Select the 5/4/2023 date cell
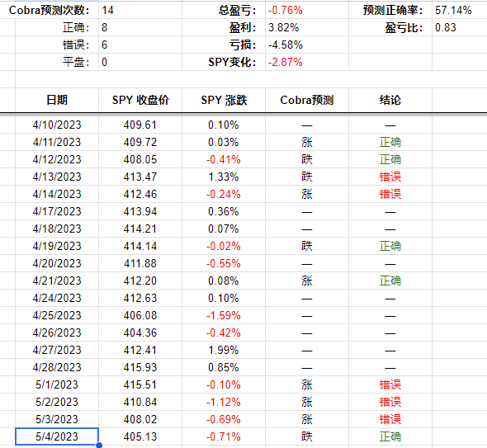The height and width of the screenshot is (448, 487). tap(57, 436)
